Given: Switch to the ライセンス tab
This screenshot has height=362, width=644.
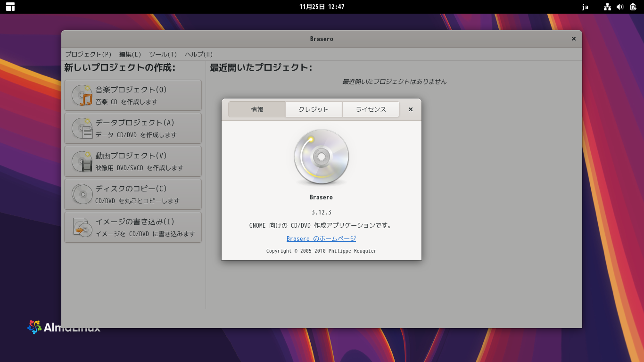Looking at the screenshot, I should pyautogui.click(x=371, y=109).
